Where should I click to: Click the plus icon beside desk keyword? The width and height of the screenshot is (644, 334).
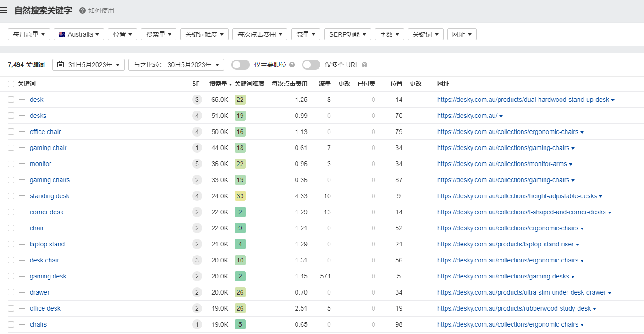(22, 100)
